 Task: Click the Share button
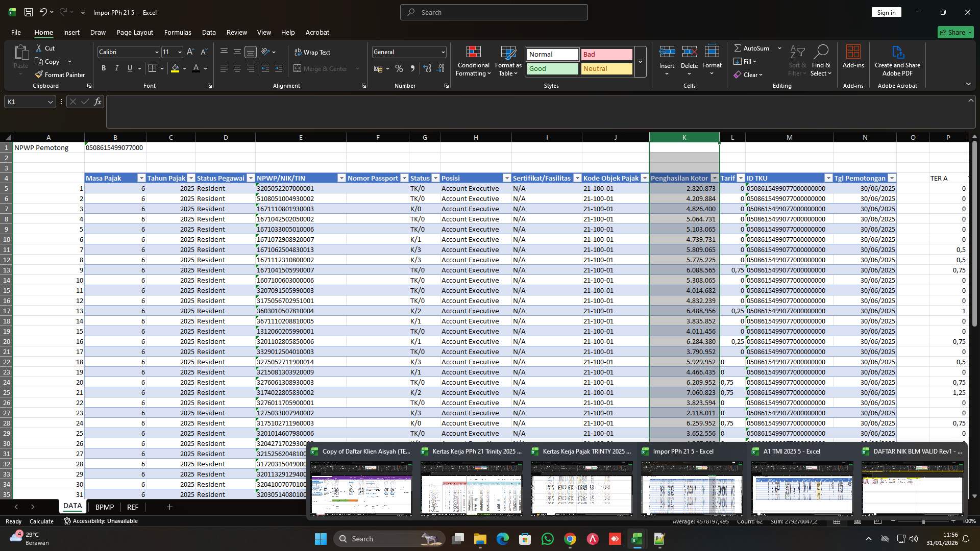point(955,32)
